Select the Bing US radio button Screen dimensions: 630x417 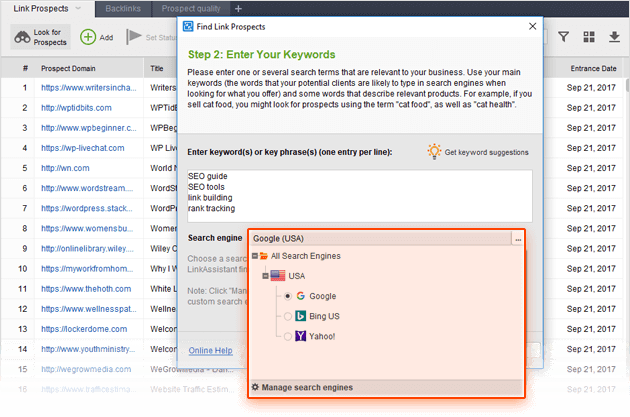[x=288, y=317]
